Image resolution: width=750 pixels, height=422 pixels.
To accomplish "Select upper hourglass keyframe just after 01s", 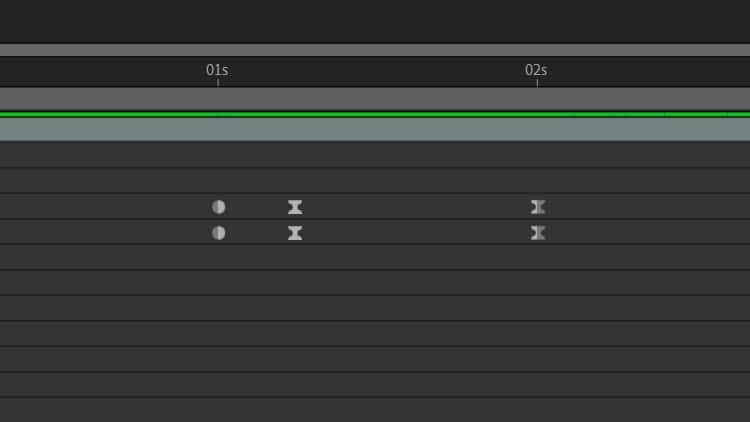I will (295, 207).
